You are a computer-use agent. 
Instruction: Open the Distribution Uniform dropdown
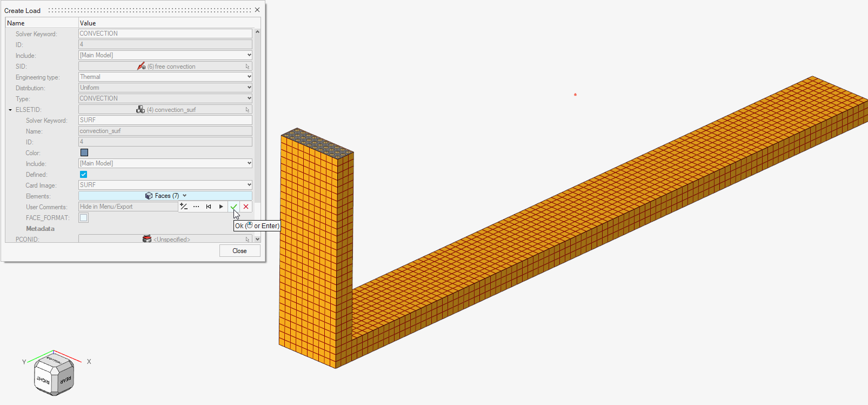pos(165,88)
